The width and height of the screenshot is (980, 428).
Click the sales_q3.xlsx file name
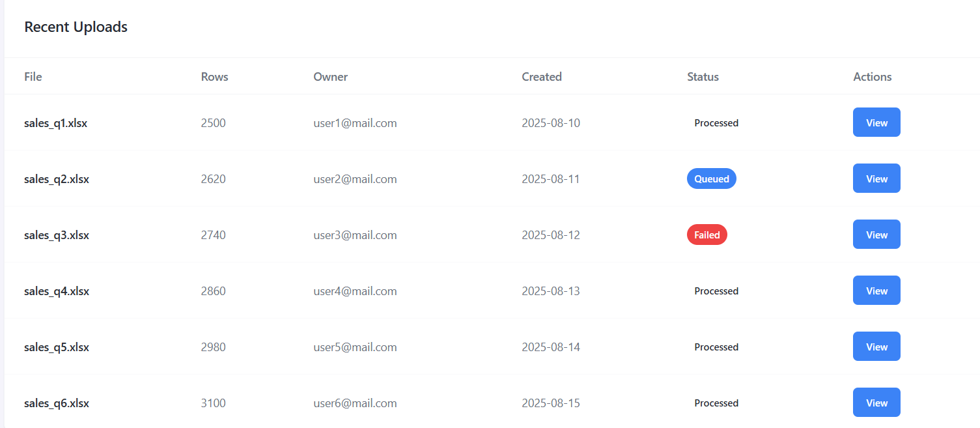tap(57, 235)
